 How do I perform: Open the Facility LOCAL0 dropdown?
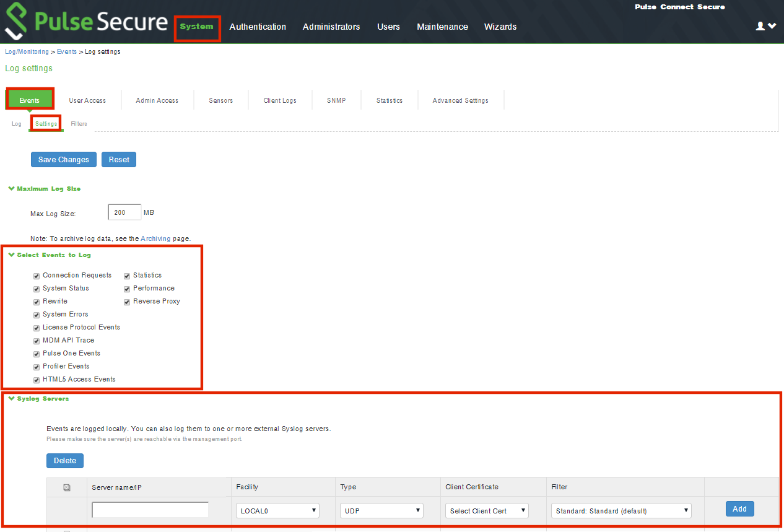coord(278,511)
